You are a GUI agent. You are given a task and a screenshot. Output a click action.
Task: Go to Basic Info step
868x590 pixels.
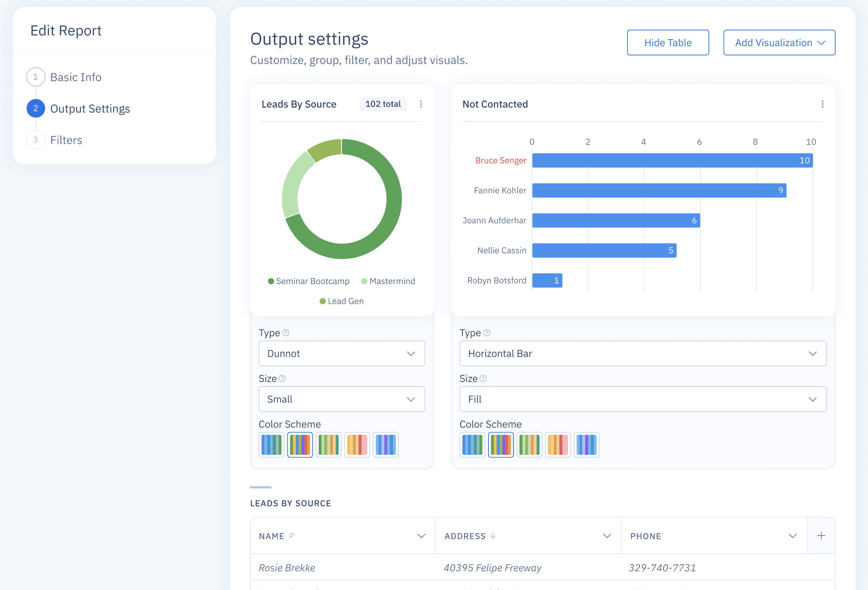(x=75, y=77)
